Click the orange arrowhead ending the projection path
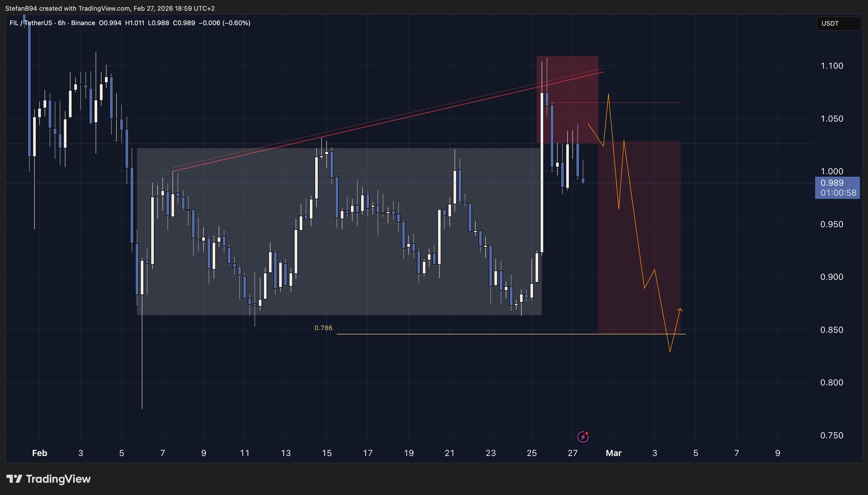868x495 pixels. pyautogui.click(x=680, y=309)
